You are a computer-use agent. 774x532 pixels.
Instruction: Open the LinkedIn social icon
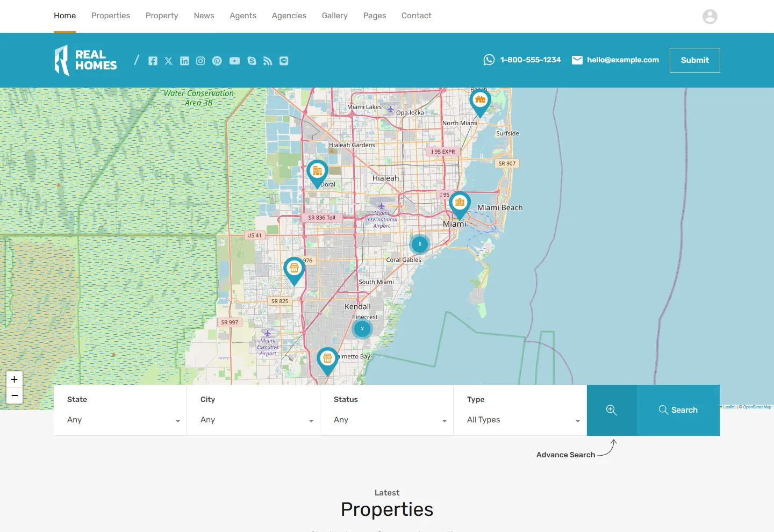[184, 61]
